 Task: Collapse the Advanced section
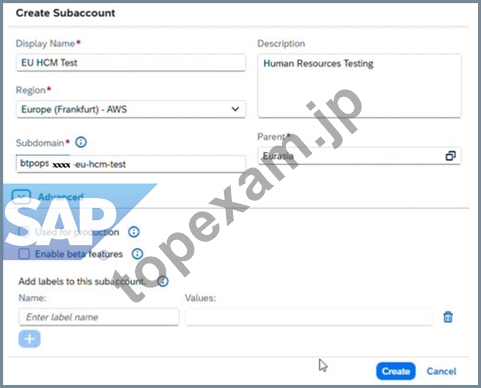click(21, 197)
